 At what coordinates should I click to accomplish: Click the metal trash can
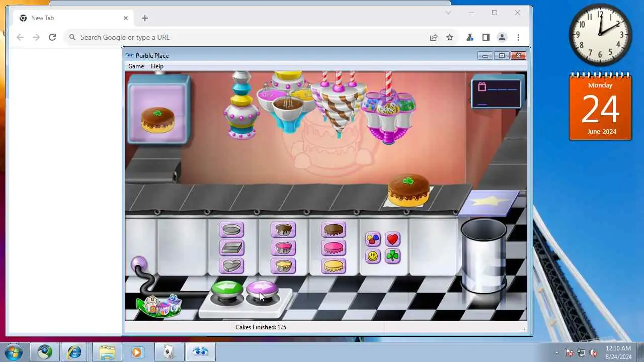click(x=484, y=256)
